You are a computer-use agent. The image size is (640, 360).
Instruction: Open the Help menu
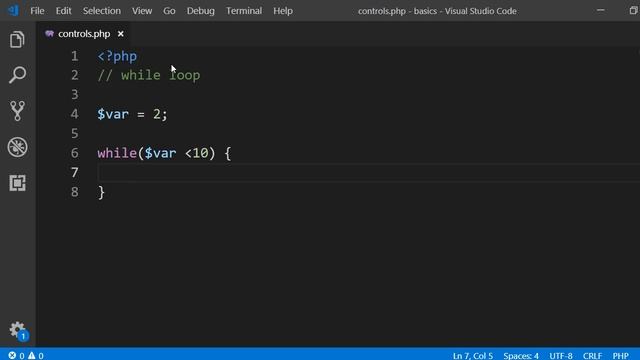(283, 11)
